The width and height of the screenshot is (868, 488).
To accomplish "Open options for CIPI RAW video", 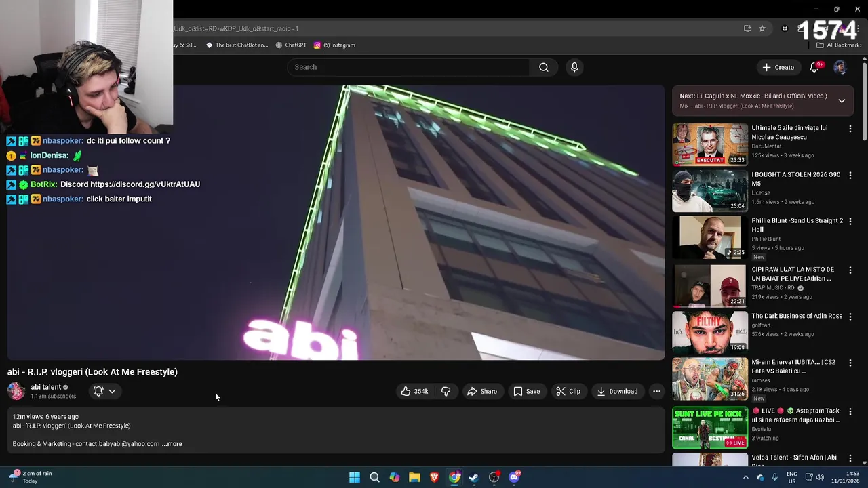I will (x=850, y=270).
